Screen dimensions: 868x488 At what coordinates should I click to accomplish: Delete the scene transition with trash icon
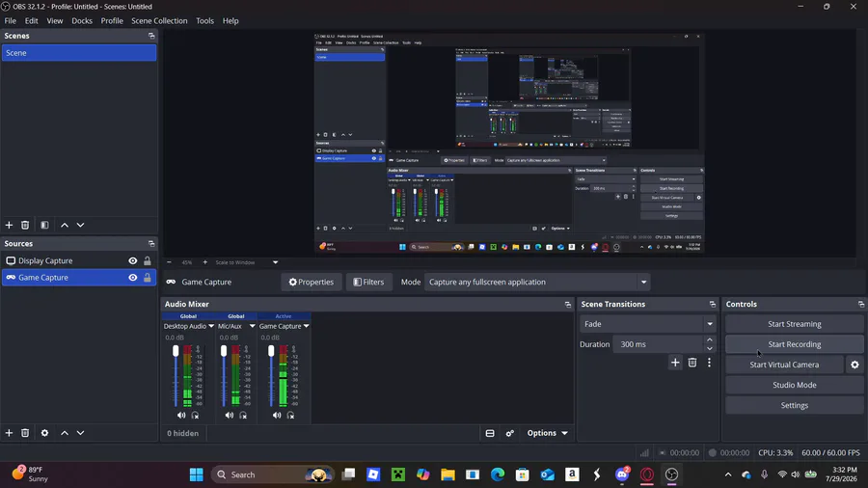tap(692, 363)
